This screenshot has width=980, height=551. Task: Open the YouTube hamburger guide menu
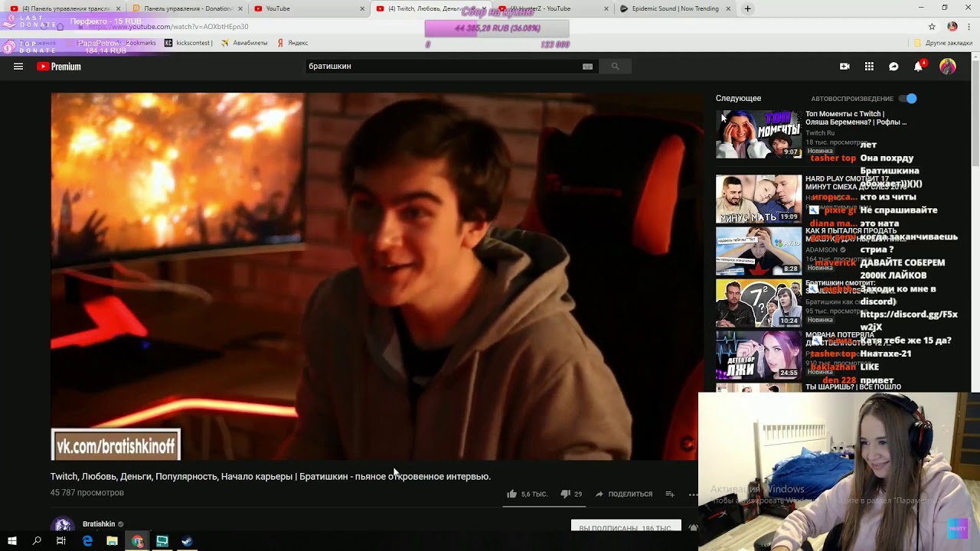18,67
